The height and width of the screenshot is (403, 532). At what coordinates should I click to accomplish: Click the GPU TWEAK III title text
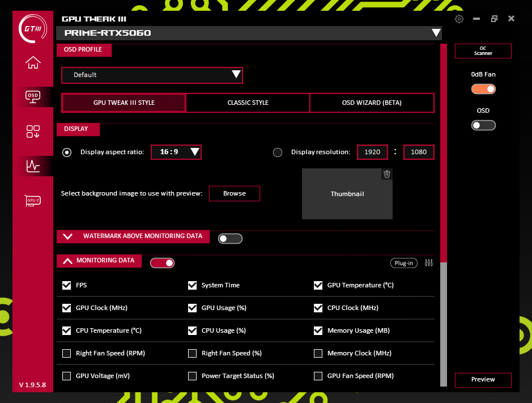coord(94,19)
